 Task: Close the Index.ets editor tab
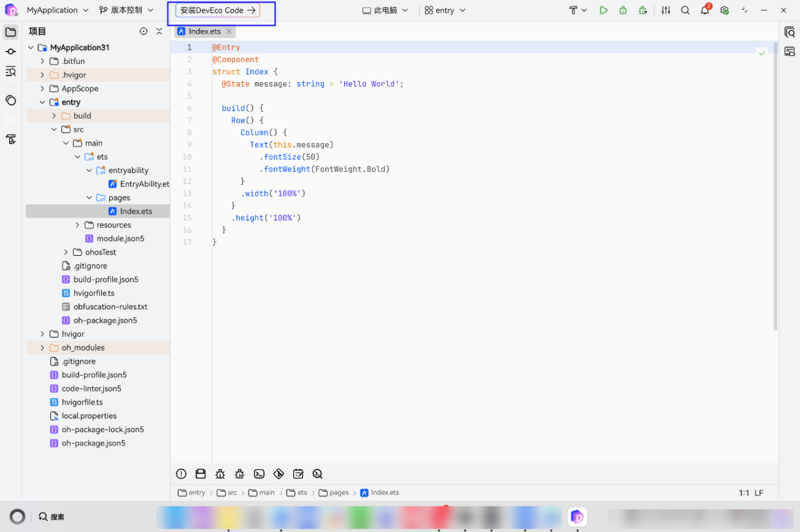point(229,31)
